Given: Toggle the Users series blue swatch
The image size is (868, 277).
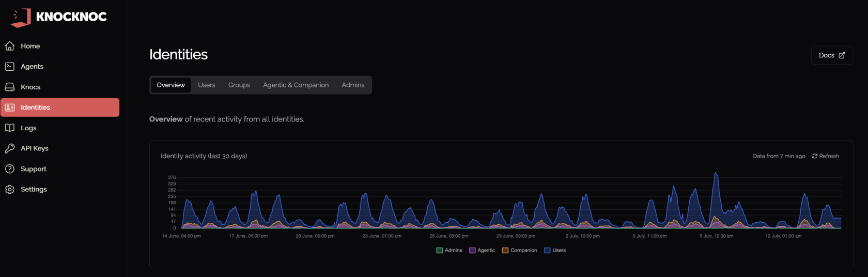Looking at the screenshot, I should coord(547,251).
